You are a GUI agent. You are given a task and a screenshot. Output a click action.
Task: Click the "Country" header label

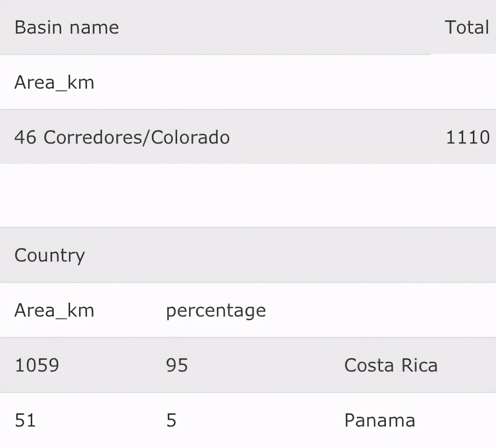pyautogui.click(x=49, y=255)
